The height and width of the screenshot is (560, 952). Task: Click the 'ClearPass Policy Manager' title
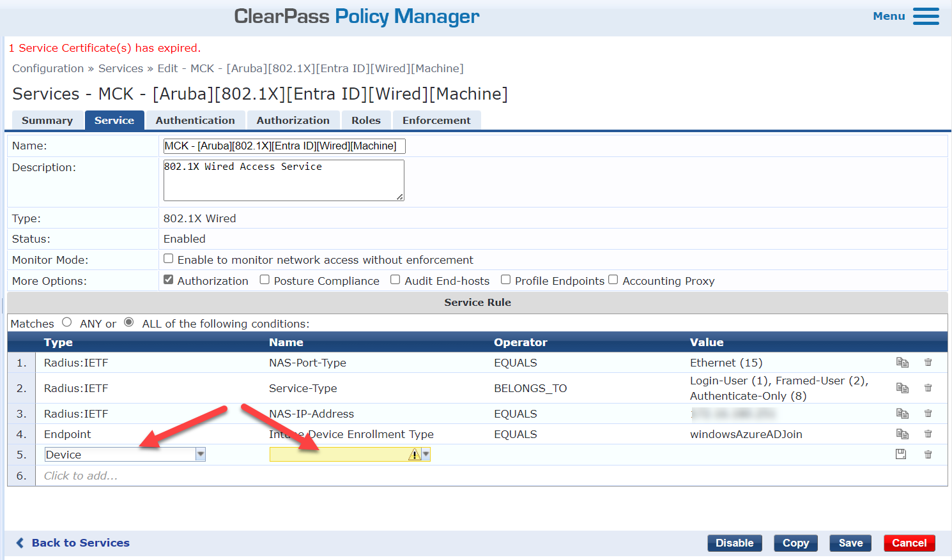[357, 16]
